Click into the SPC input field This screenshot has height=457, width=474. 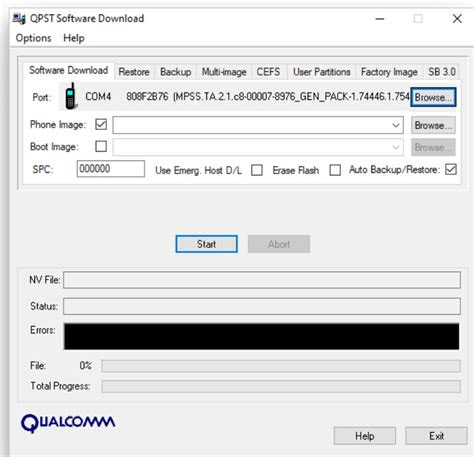point(111,169)
